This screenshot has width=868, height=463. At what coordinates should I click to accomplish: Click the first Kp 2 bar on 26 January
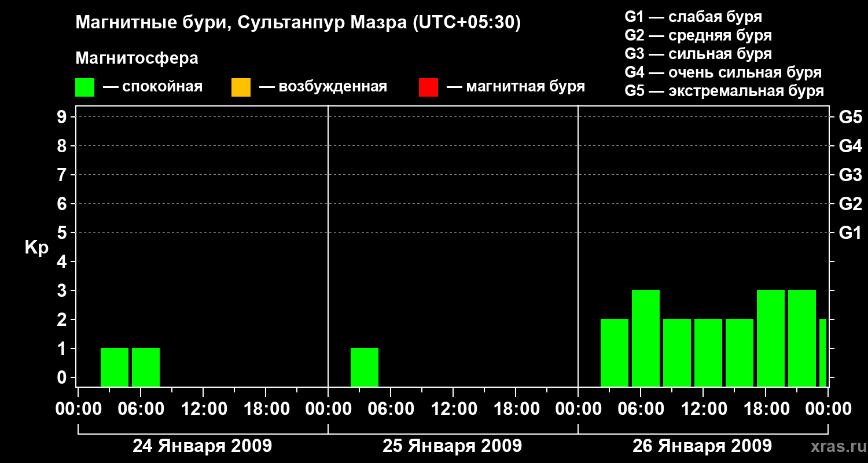pos(615,352)
